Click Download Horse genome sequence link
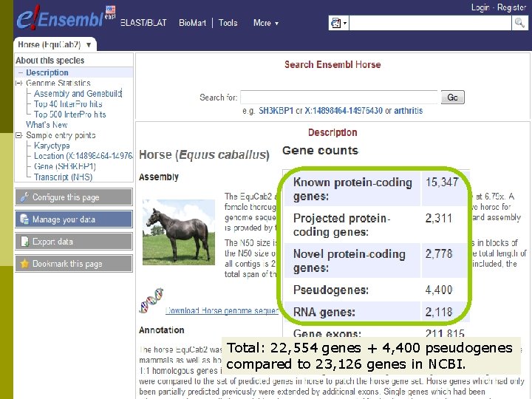 coord(222,310)
